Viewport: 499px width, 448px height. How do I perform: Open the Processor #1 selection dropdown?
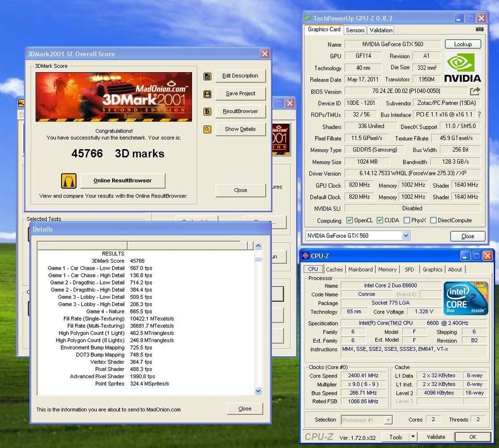pos(388,420)
